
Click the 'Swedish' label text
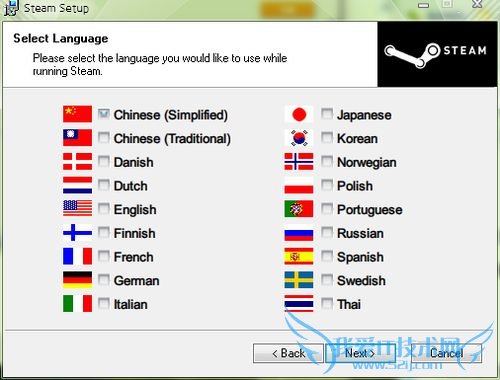click(361, 281)
